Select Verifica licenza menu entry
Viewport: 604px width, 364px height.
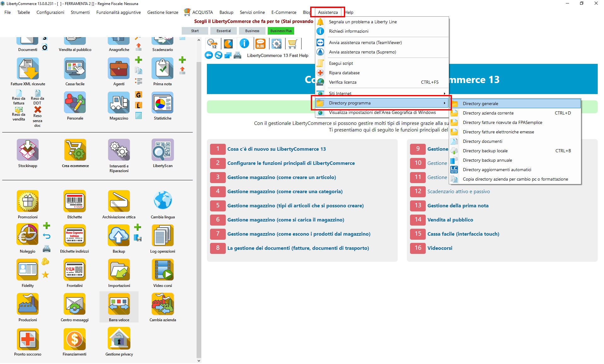[x=382, y=82]
